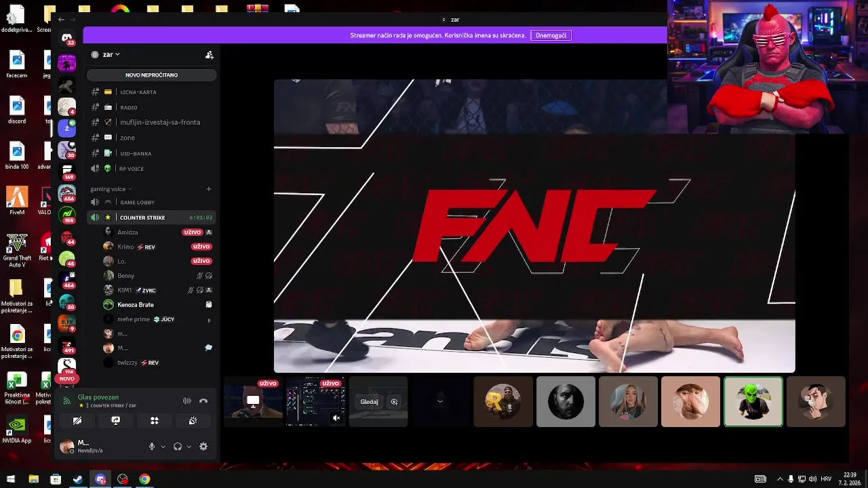The height and width of the screenshot is (488, 868).
Task: Open user settings gear icon
Action: coord(203,447)
